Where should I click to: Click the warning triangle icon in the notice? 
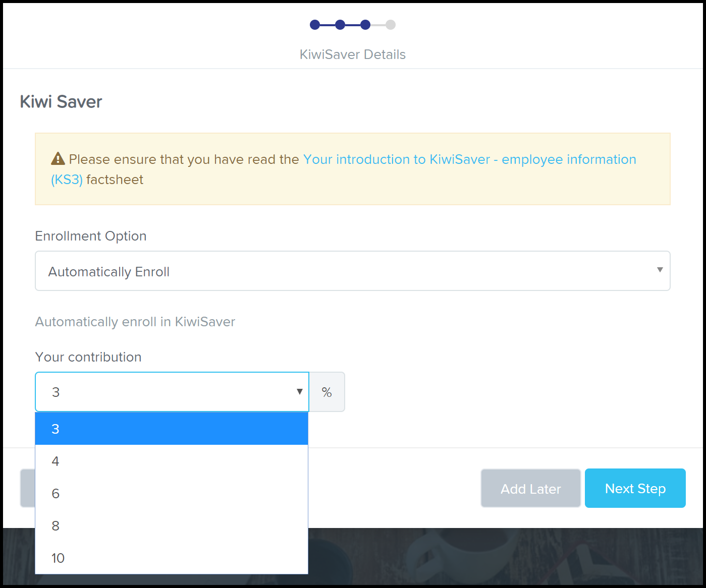(58, 159)
